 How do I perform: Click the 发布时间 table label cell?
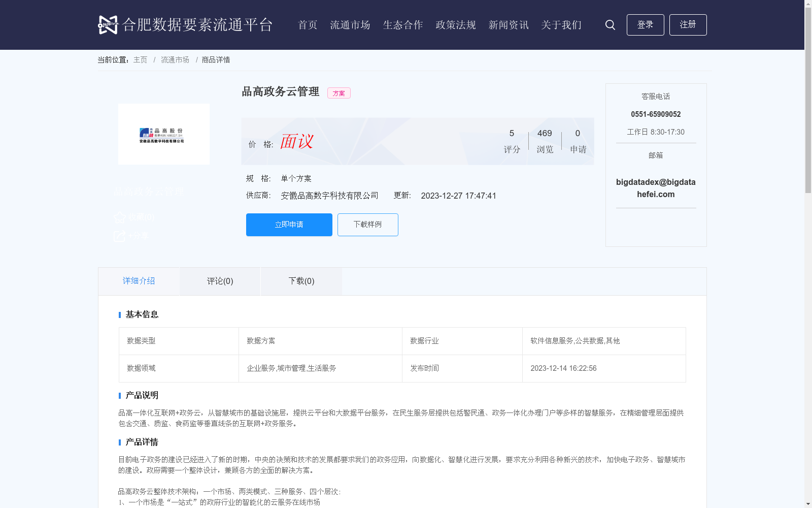point(462,368)
